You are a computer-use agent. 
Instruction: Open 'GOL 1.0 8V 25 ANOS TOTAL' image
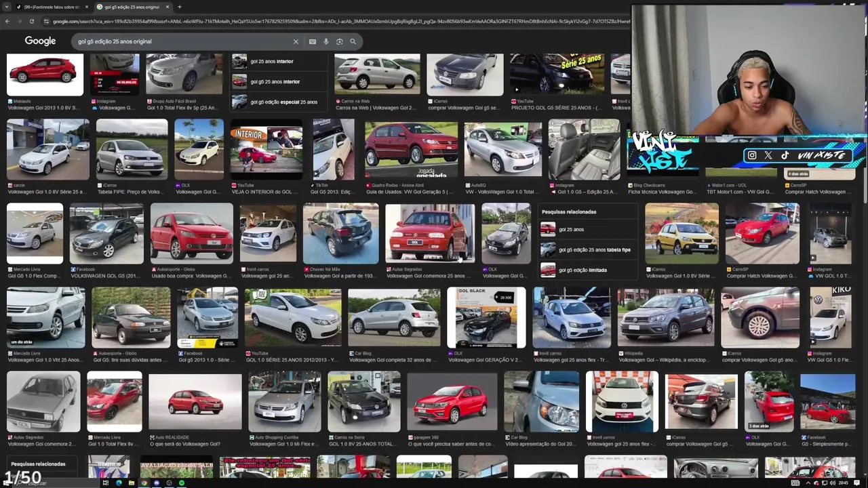coord(364,401)
